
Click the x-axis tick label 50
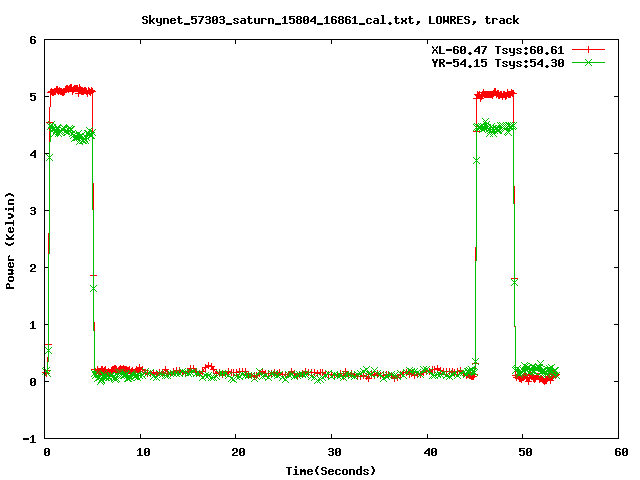click(x=526, y=452)
